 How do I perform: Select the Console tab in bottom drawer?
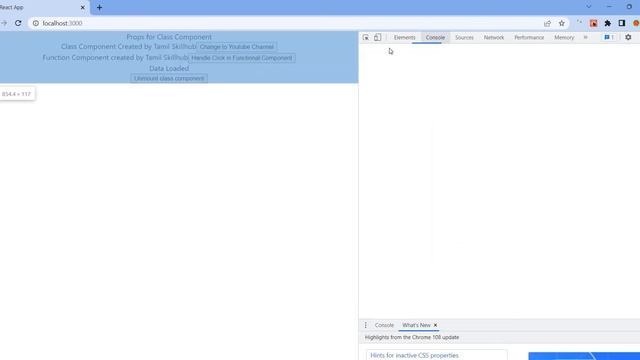pyautogui.click(x=384, y=325)
